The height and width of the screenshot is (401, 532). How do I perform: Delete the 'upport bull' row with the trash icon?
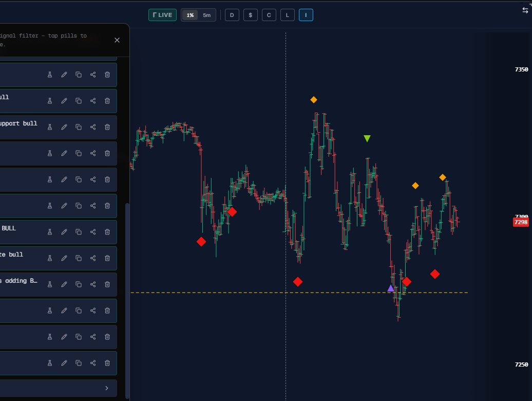point(107,127)
